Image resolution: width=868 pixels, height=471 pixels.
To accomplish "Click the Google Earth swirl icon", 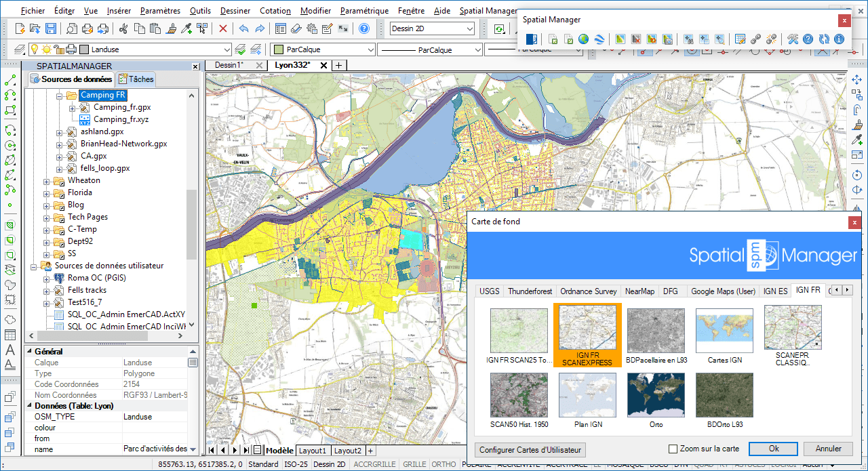I will pos(599,39).
